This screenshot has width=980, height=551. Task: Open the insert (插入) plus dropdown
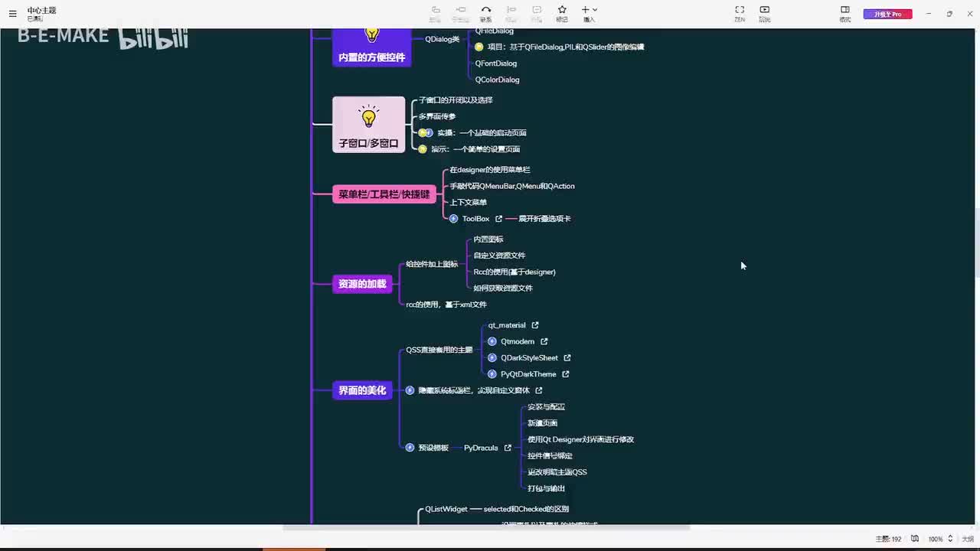(x=589, y=14)
